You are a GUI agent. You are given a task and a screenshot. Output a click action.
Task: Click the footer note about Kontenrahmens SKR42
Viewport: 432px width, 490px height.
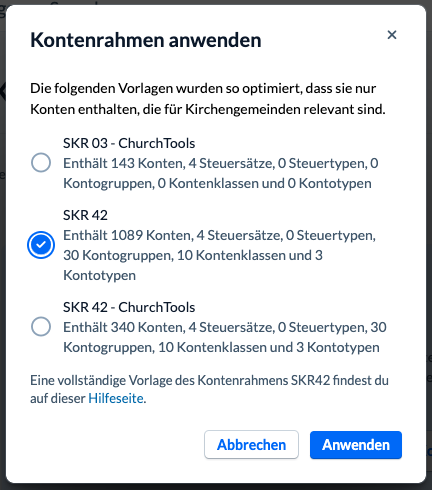point(209,389)
